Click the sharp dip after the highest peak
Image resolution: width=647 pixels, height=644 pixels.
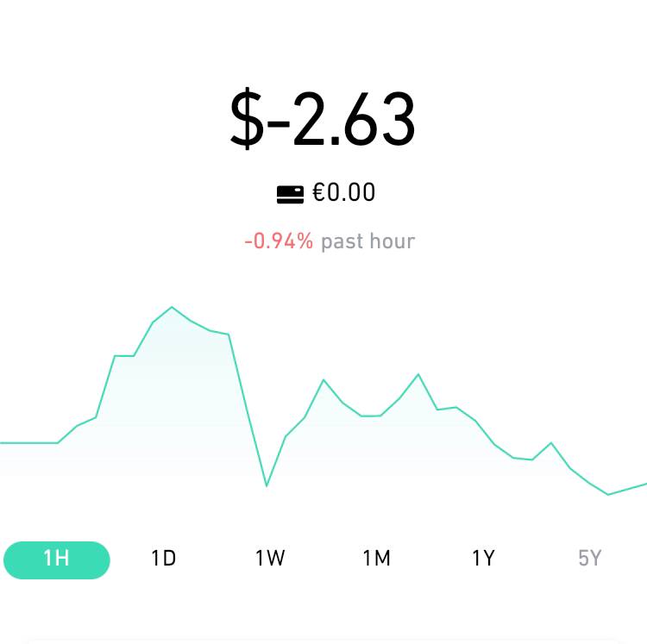click(267, 486)
